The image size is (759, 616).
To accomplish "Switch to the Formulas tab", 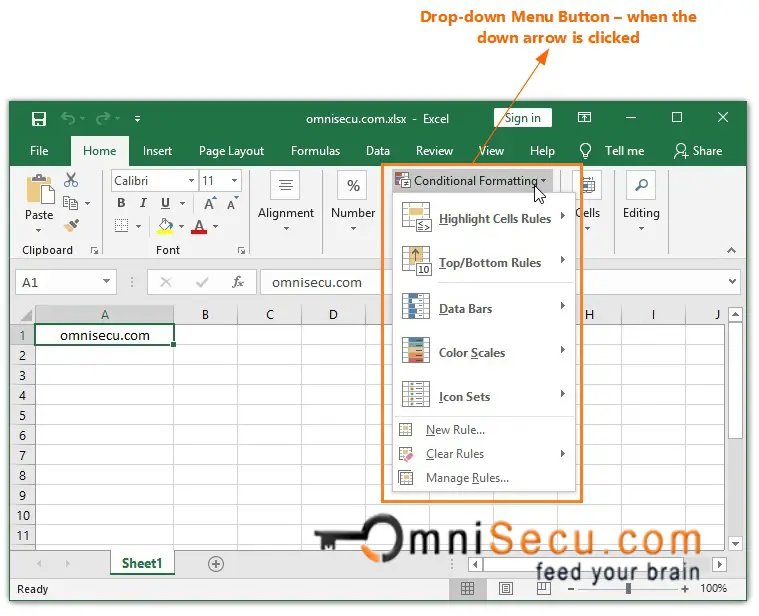I will 316,151.
